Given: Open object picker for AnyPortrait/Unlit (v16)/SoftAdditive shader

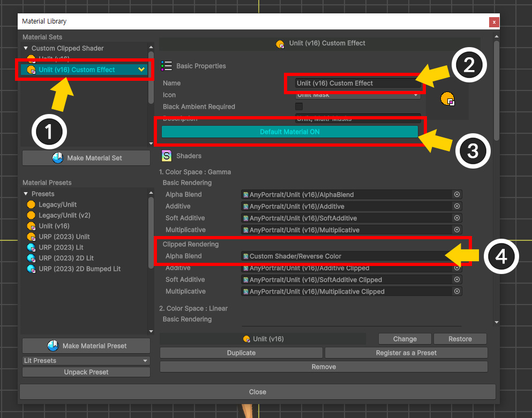Looking at the screenshot, I should 457,218.
